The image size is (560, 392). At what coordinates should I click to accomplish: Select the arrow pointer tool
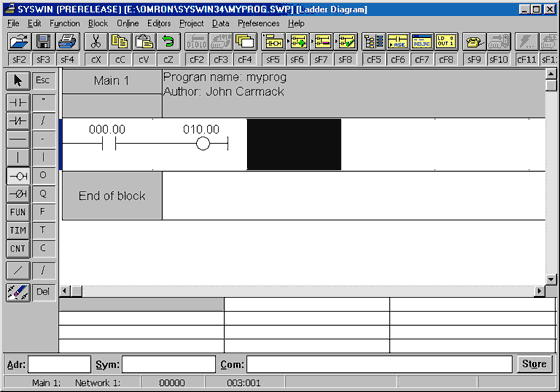18,80
